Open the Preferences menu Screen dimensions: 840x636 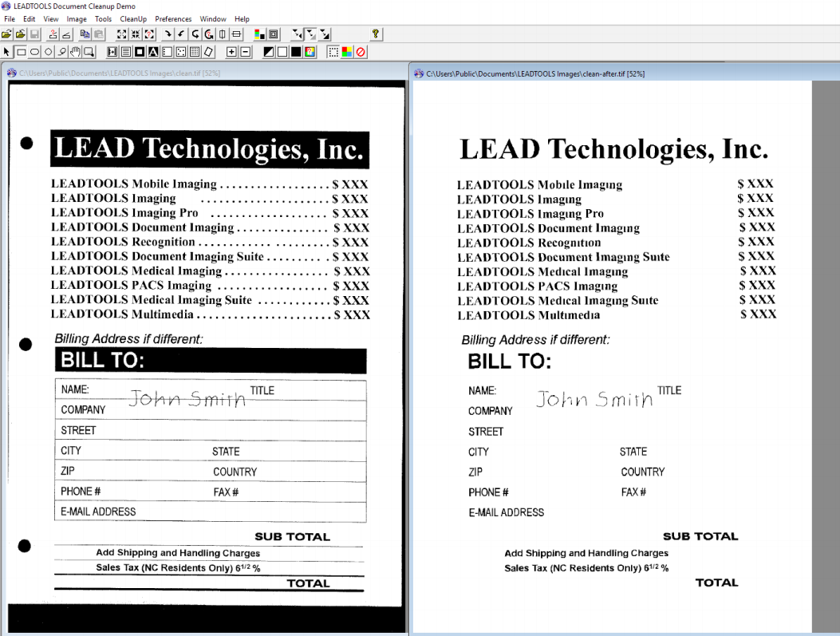pyautogui.click(x=173, y=19)
